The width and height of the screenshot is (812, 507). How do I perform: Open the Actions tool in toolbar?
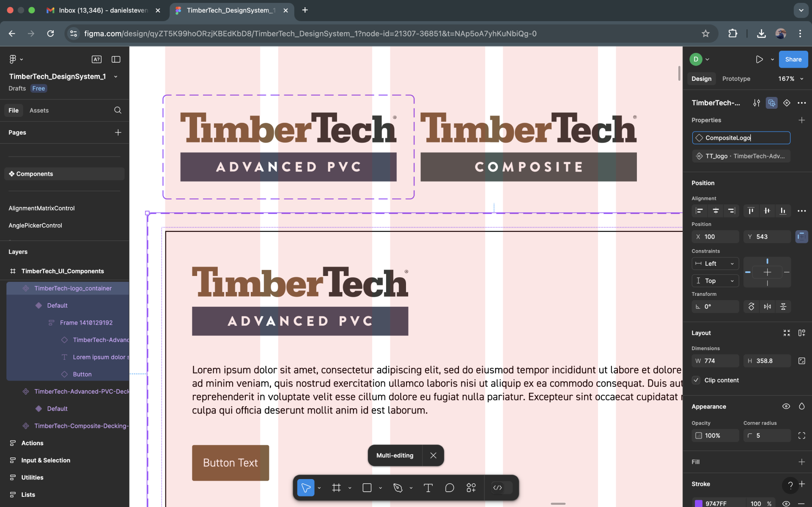pyautogui.click(x=471, y=488)
